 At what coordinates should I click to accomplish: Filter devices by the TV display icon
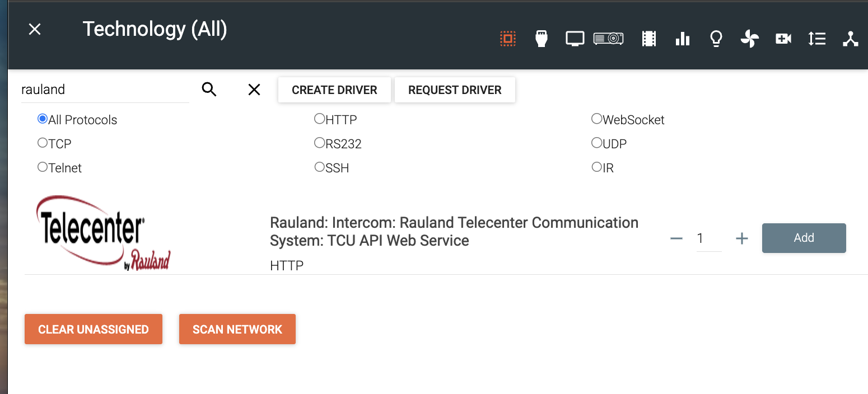point(575,39)
